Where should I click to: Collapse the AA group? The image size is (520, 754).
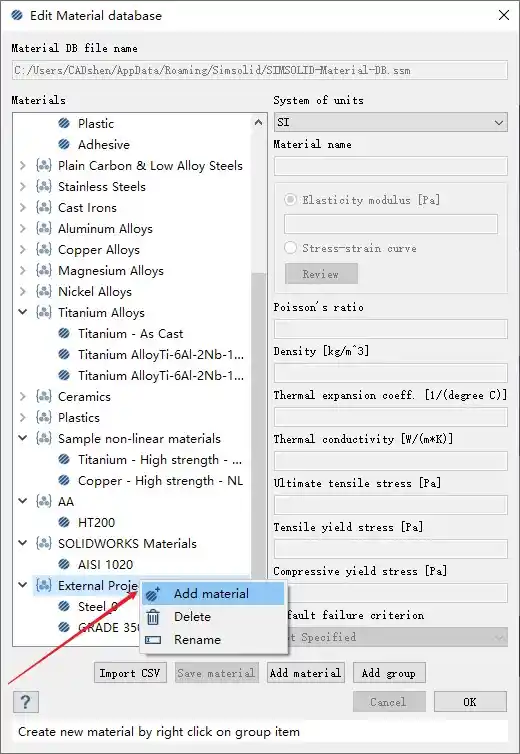click(23, 501)
